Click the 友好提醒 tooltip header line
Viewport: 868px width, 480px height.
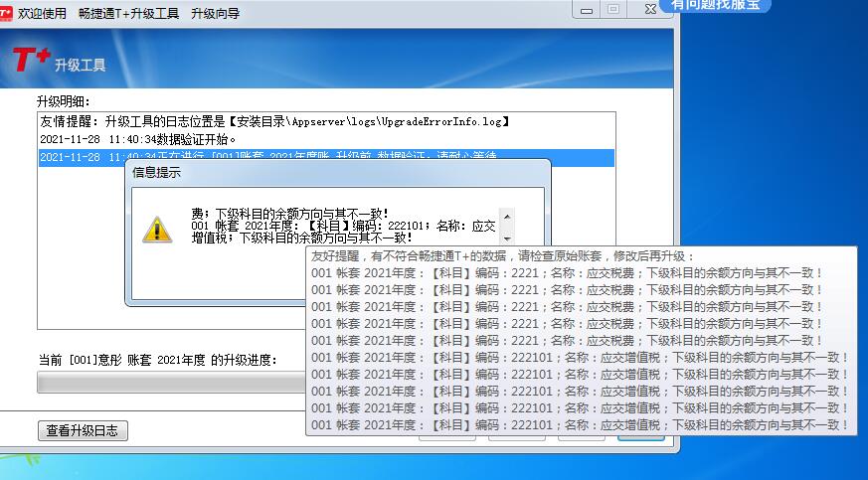(503, 256)
